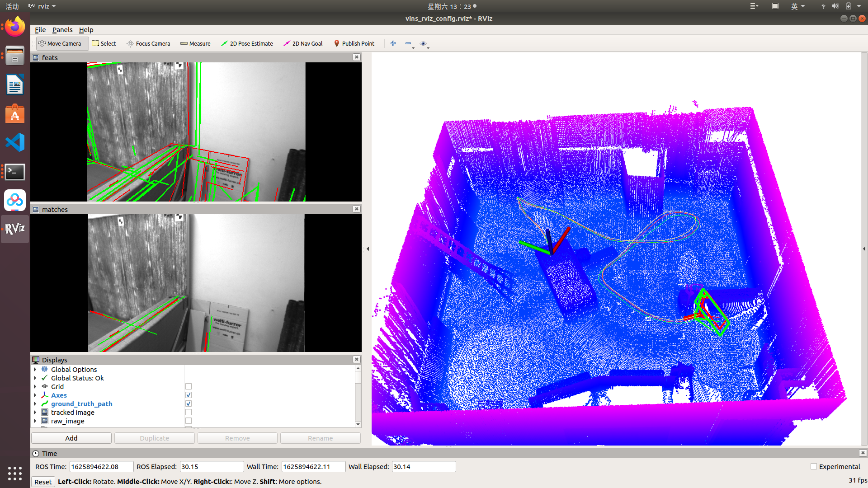Expand the raw_image display entry
This screenshot has height=488, width=868.
pyautogui.click(x=36, y=421)
